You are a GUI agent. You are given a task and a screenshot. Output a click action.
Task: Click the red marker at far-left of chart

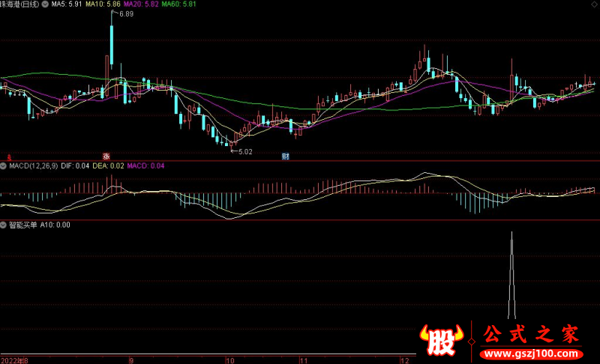pos(8,157)
